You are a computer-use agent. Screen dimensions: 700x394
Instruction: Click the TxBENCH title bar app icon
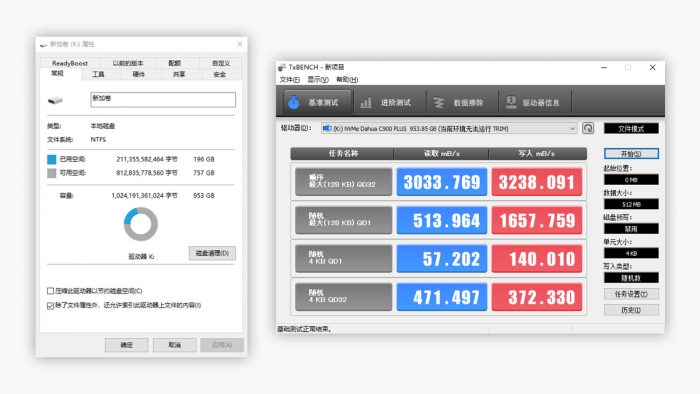point(282,67)
